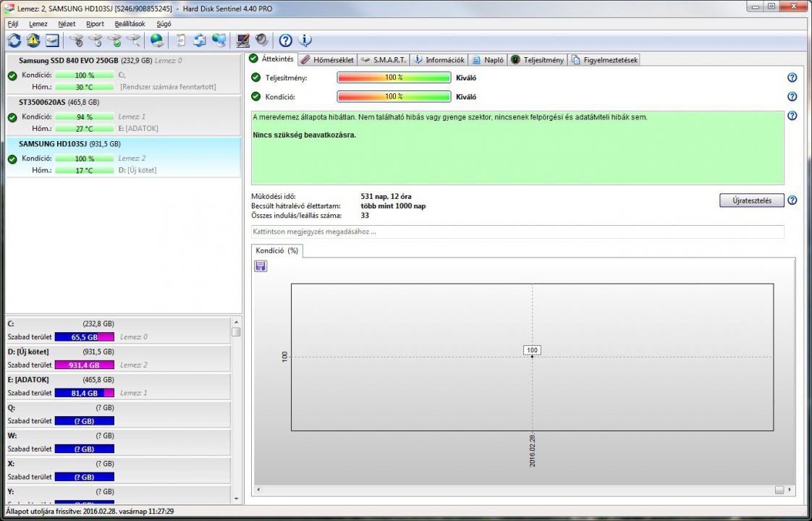812x521 pixels.
Task: Click green check icon of Samsung SSD 840 EVO
Action: tap(12, 75)
